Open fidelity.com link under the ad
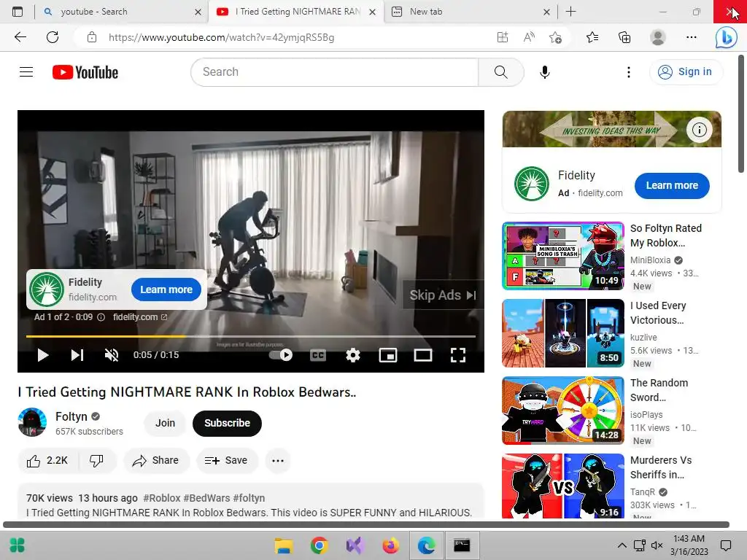The width and height of the screenshot is (747, 560). pyautogui.click(x=140, y=317)
